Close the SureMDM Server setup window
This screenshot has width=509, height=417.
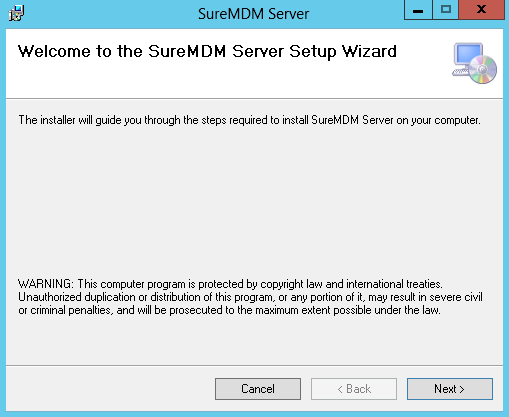(x=481, y=10)
